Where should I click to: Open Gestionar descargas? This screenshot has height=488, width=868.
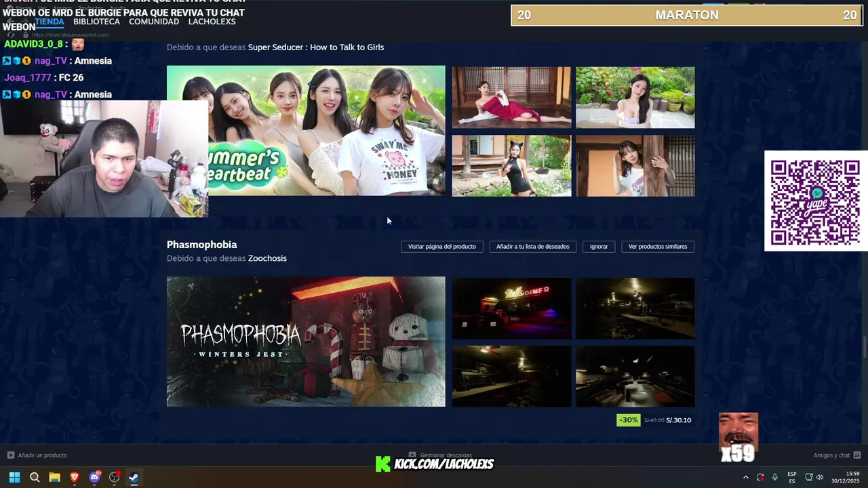[x=446, y=455]
